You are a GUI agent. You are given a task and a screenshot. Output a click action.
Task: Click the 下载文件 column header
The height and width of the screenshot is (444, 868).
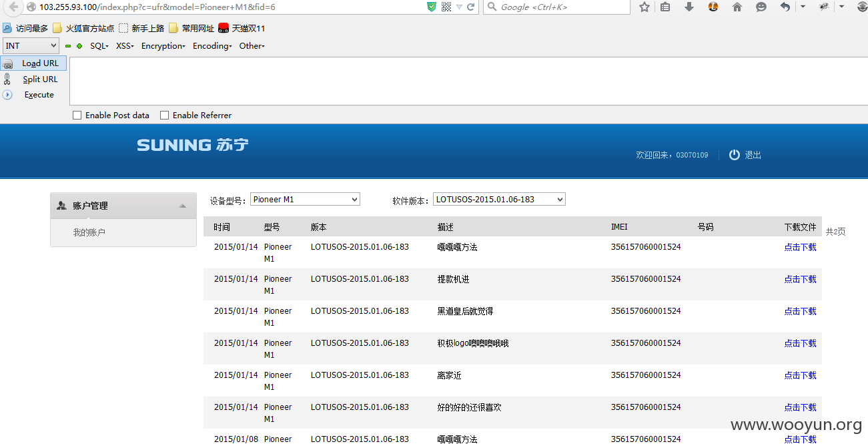click(x=800, y=227)
